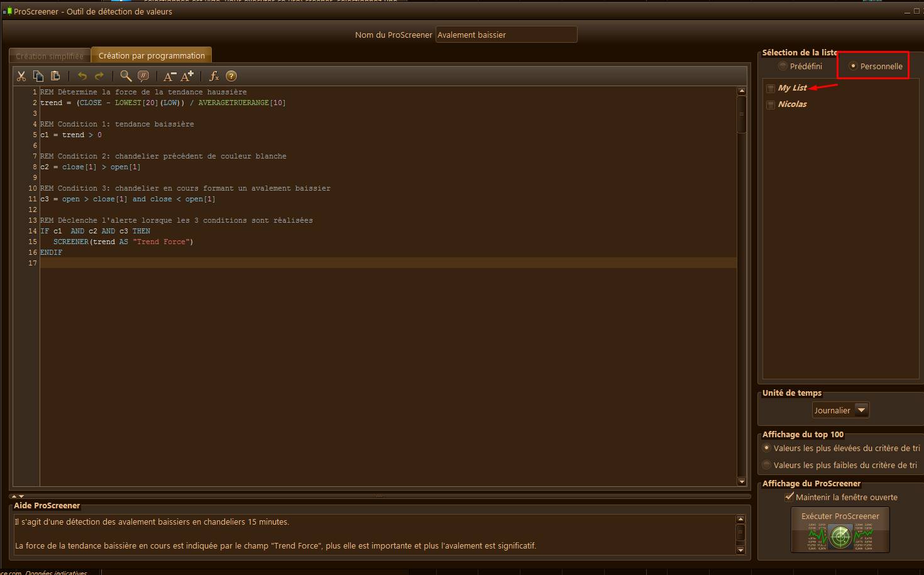This screenshot has width=924, height=575.
Task: Open the help question mark icon
Action: click(x=231, y=76)
